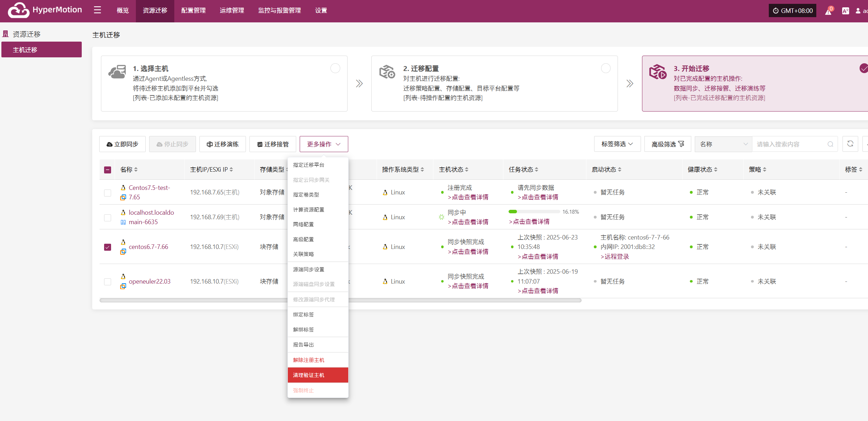Sort by host status column
This screenshot has width=868, height=421.
pyautogui.click(x=467, y=170)
